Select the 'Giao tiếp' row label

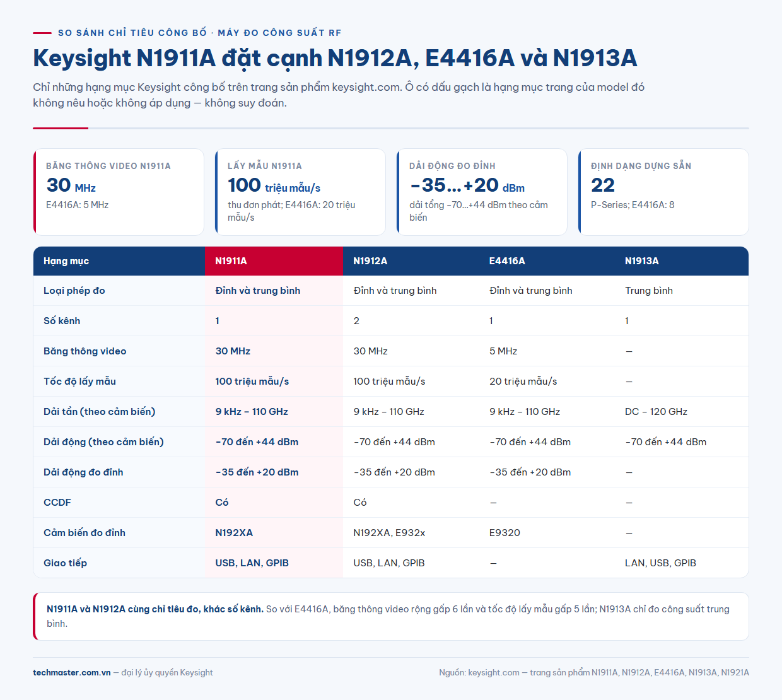click(65, 563)
